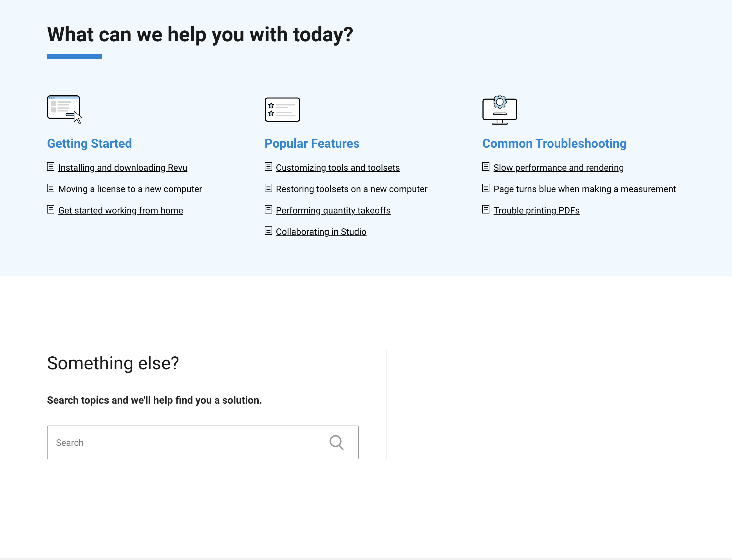
Task: Click the magnifying glass search icon
Action: click(337, 443)
